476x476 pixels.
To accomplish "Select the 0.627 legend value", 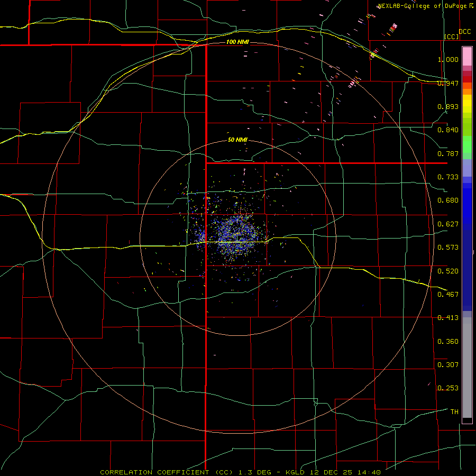I will click(x=448, y=224).
